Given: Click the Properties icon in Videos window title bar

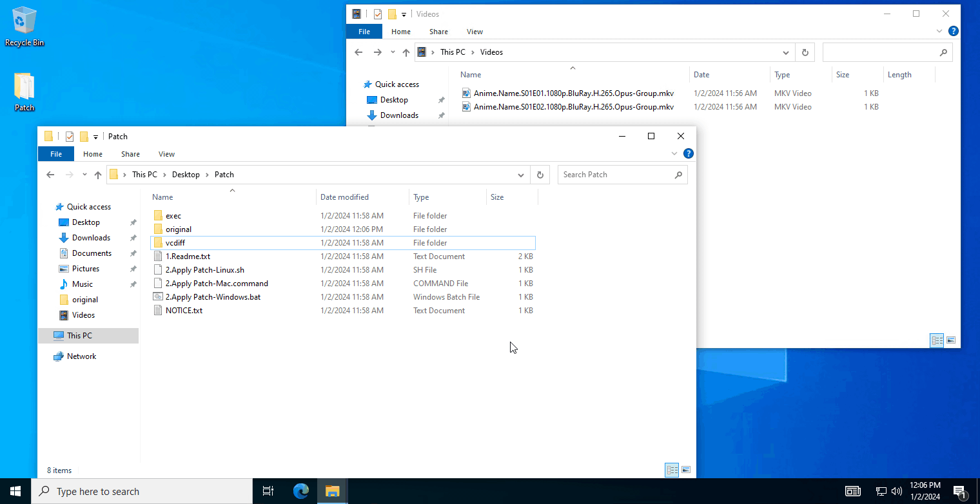Looking at the screenshot, I should [378, 14].
